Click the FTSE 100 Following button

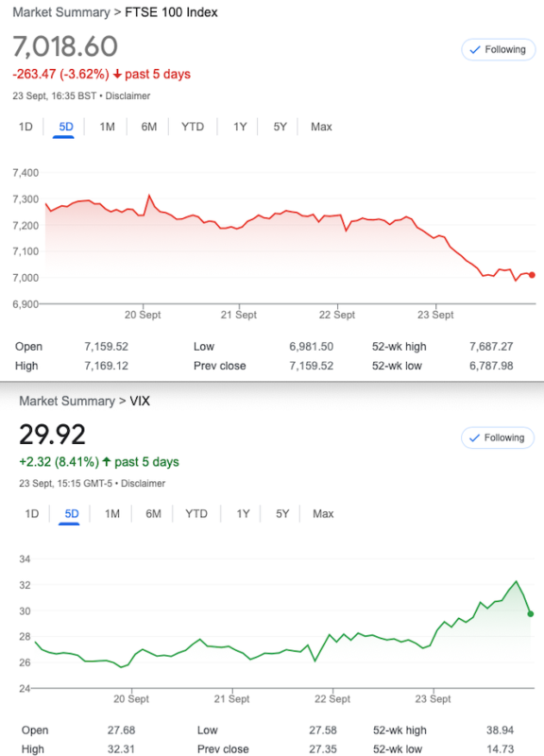point(499,50)
